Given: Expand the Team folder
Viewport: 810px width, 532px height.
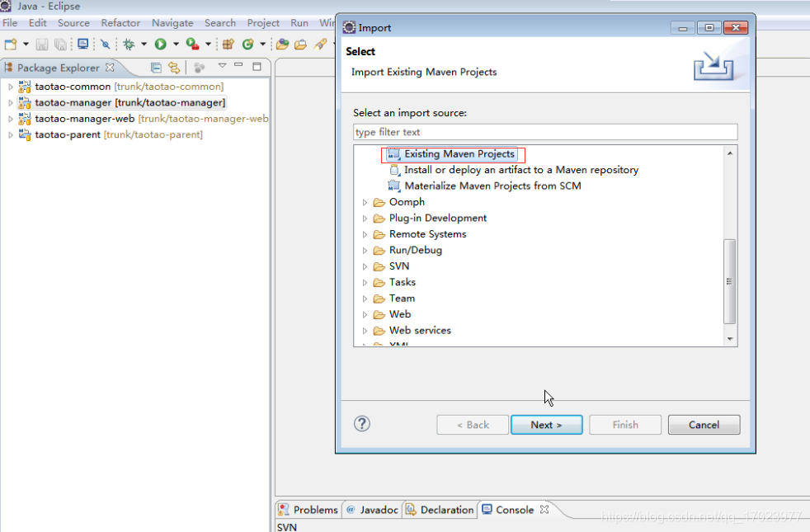Looking at the screenshot, I should [365, 299].
